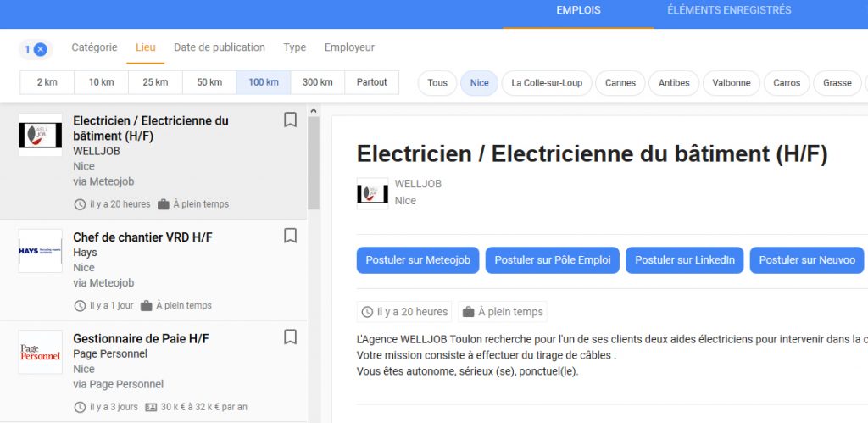This screenshot has width=868, height=423.
Task: Set the search radius to 25 km
Action: pyautogui.click(x=155, y=82)
